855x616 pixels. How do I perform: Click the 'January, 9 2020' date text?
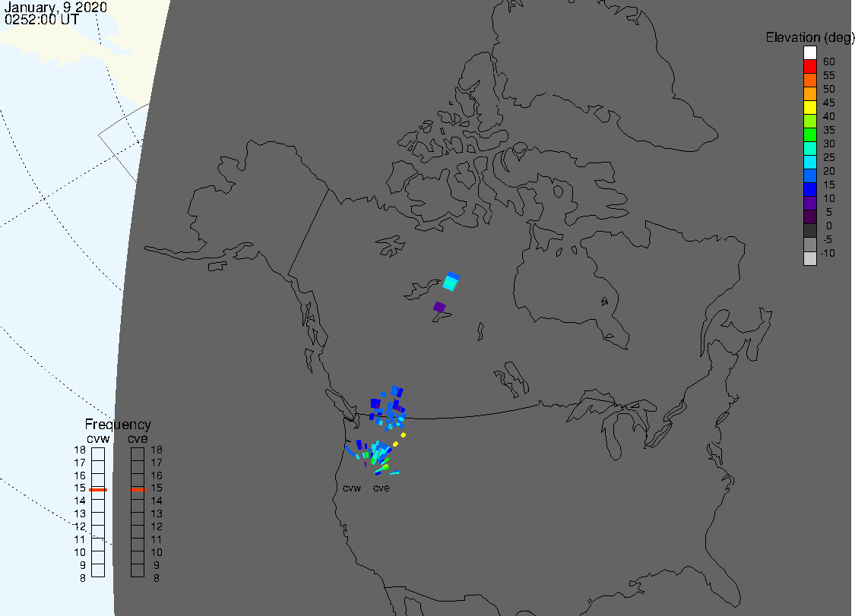55,8
